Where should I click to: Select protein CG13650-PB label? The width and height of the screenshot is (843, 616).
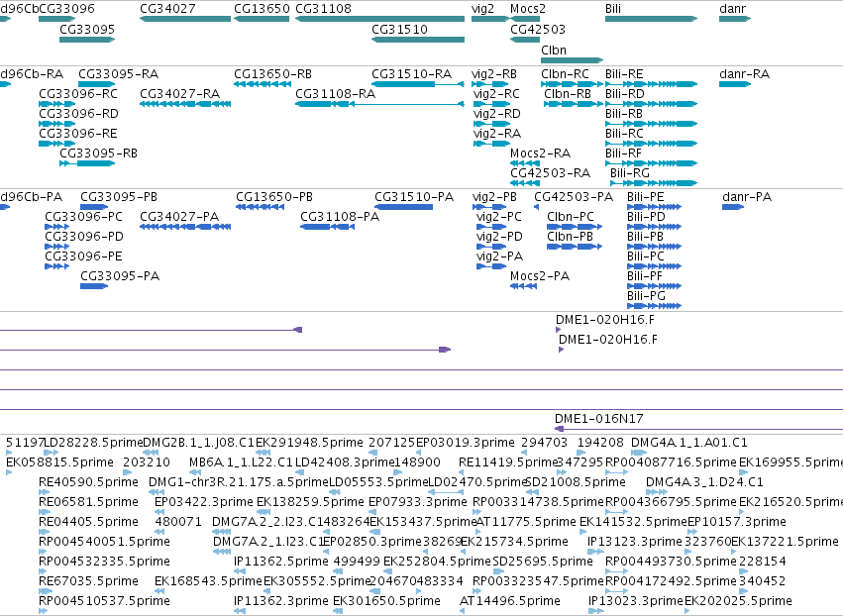(x=274, y=197)
